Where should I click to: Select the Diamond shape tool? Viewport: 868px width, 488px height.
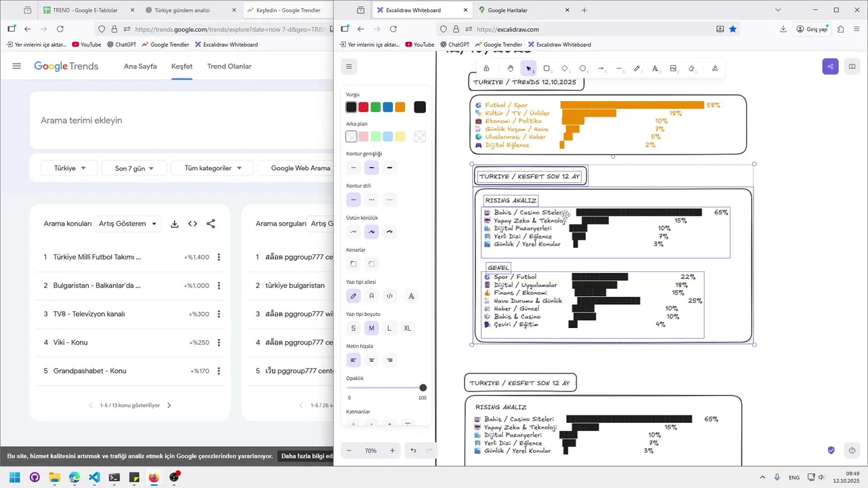(565, 68)
